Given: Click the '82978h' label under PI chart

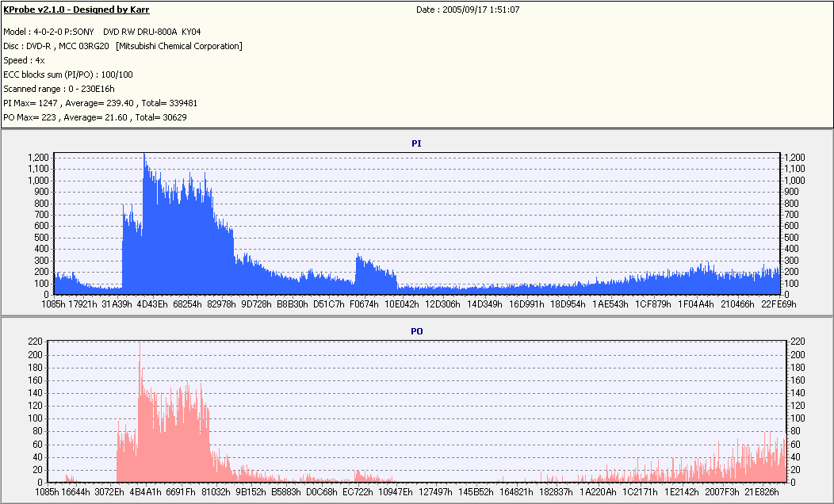Looking at the screenshot, I should (222, 304).
